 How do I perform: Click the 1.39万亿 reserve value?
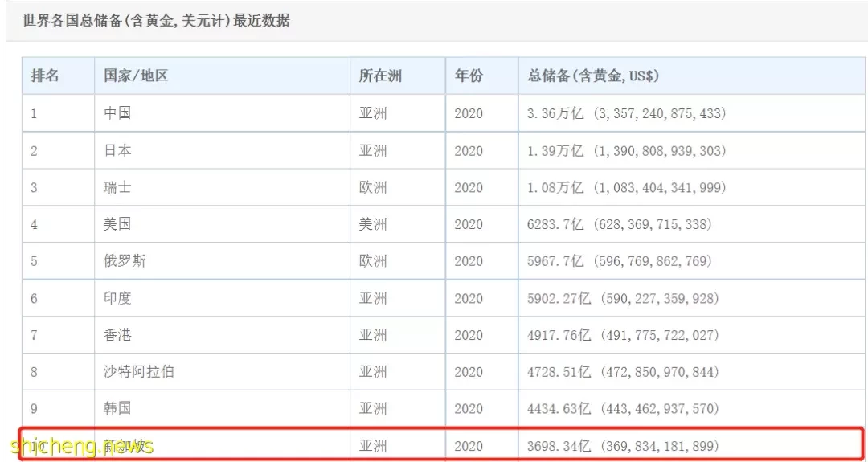tap(555, 150)
